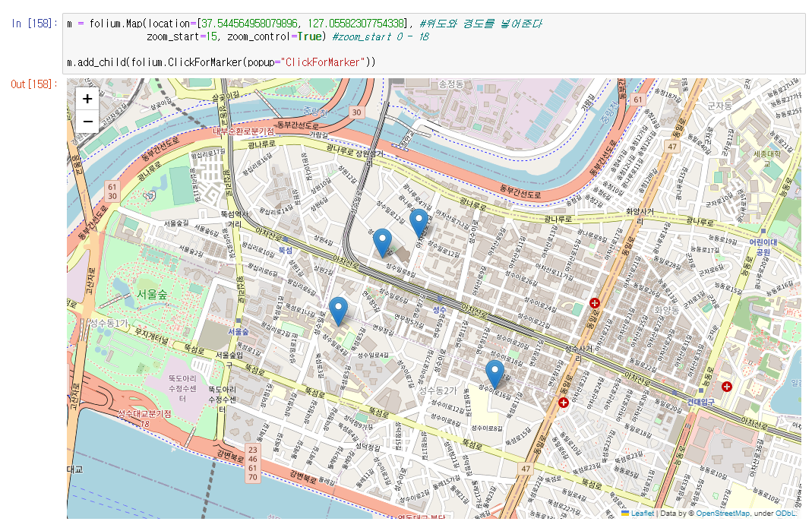Click the route 30 shield near 중랑천

pyautogui.click(x=356, y=112)
